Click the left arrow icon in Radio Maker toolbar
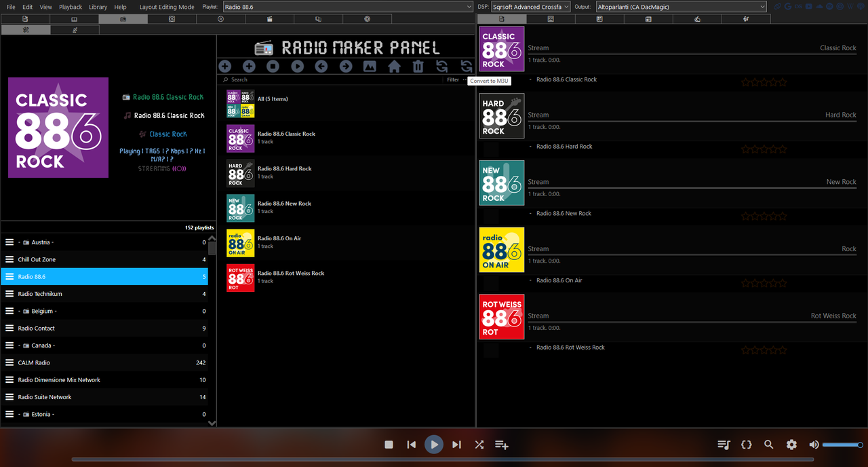868x467 pixels. pyautogui.click(x=321, y=66)
